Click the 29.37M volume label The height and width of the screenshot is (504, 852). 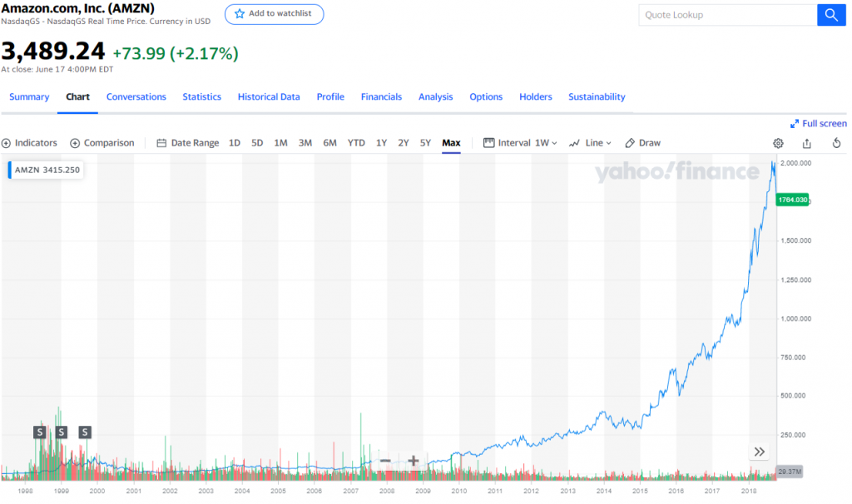[x=790, y=472]
